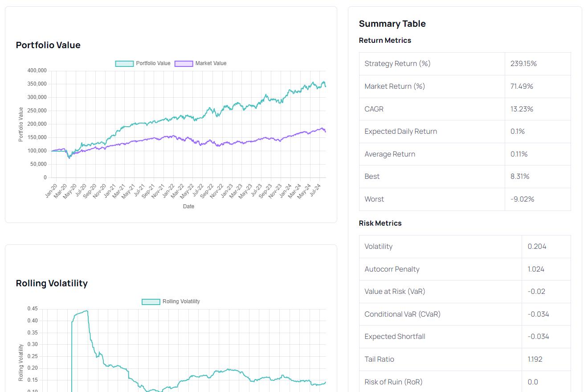This screenshot has width=588, height=392.
Task: Select the 71.49% value cell
Action: pos(538,87)
